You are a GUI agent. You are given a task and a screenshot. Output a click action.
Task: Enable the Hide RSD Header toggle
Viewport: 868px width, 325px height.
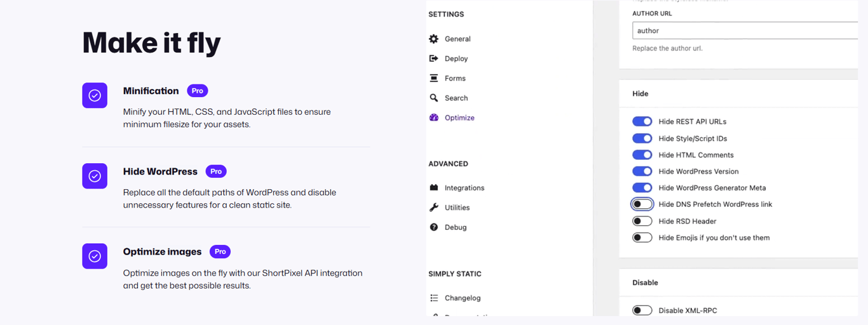642,221
